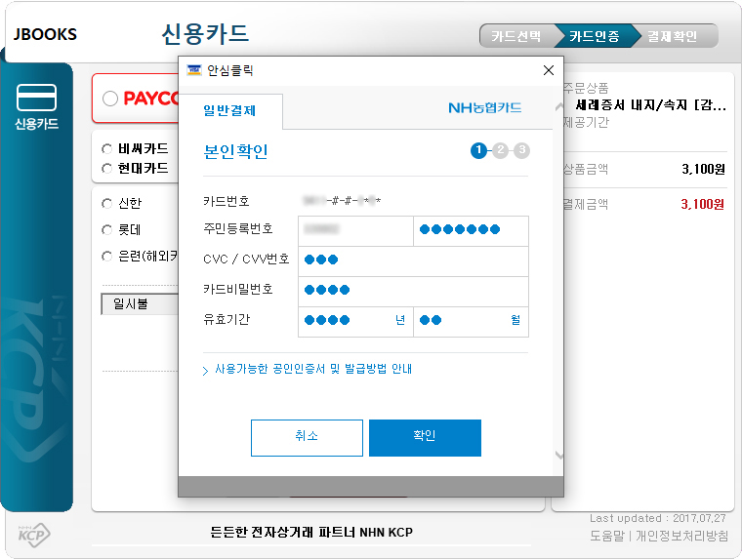Open the 도움말 link
The image size is (742, 560).
pos(607,536)
